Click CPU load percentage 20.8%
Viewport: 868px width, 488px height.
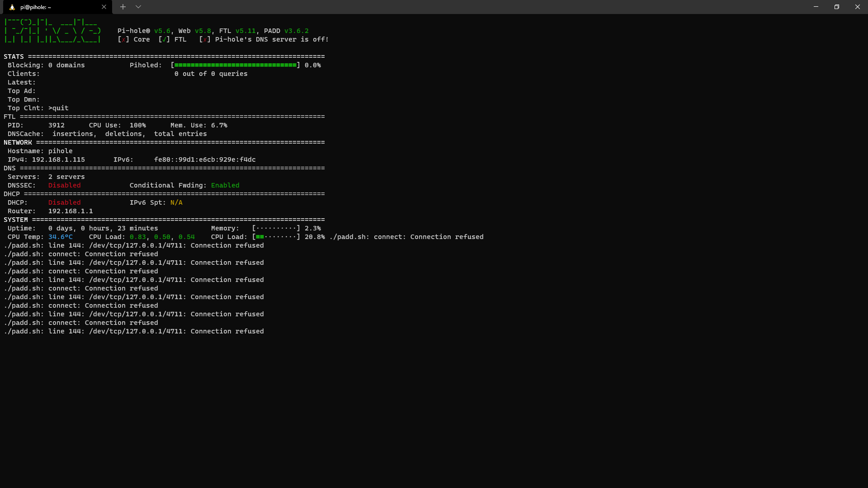[315, 237]
